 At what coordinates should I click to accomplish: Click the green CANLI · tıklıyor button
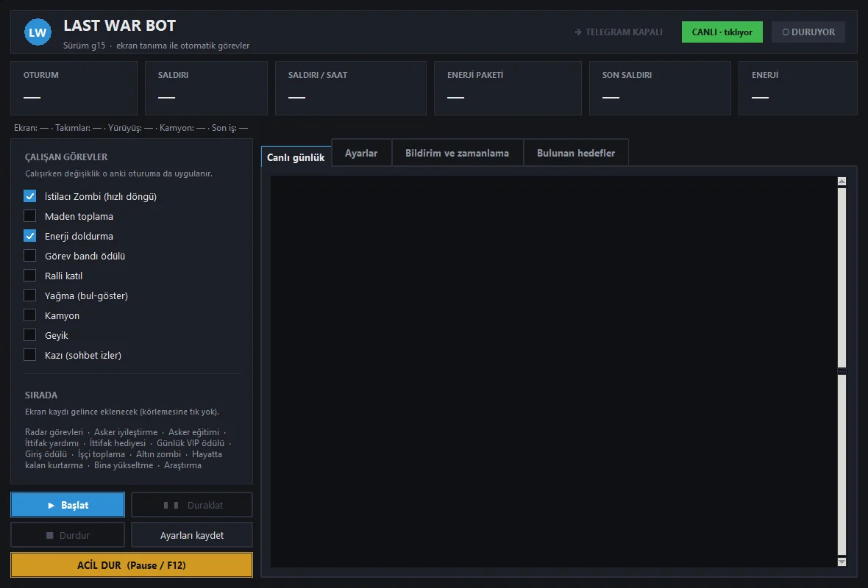pyautogui.click(x=722, y=32)
